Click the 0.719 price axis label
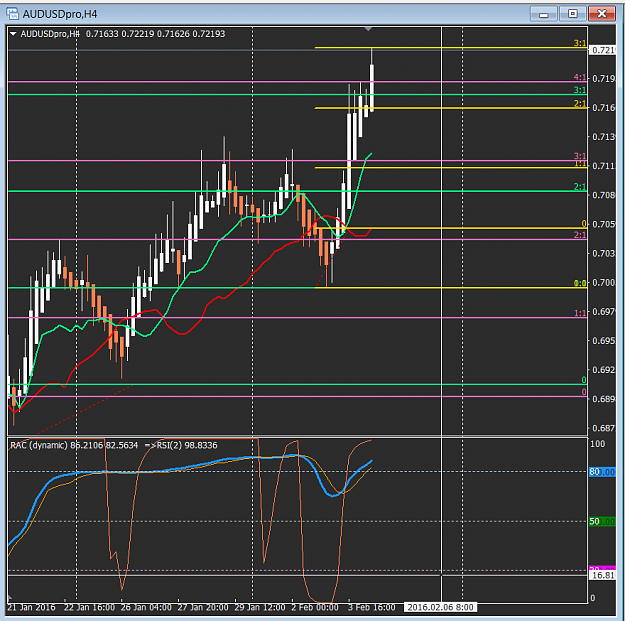The width and height of the screenshot is (625, 621). 603,79
